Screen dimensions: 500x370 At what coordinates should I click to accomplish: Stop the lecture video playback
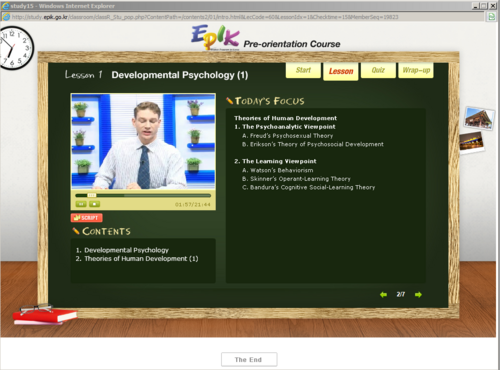[94, 204]
